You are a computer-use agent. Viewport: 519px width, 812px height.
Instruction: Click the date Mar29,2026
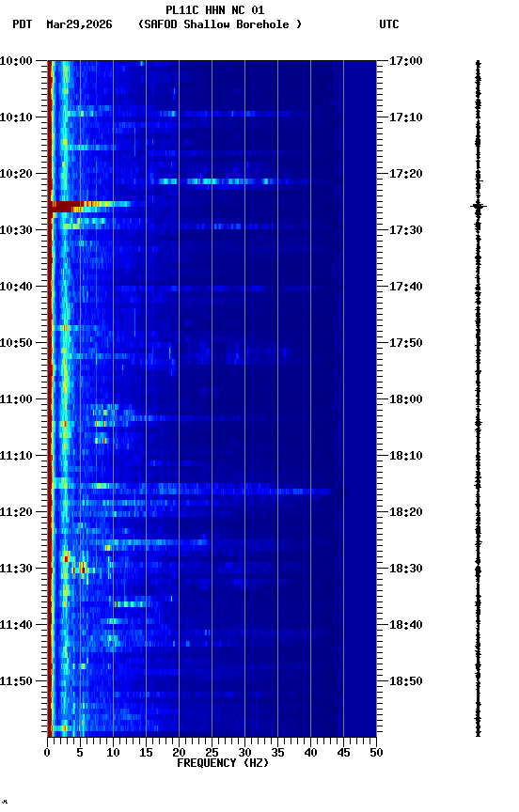pos(79,24)
